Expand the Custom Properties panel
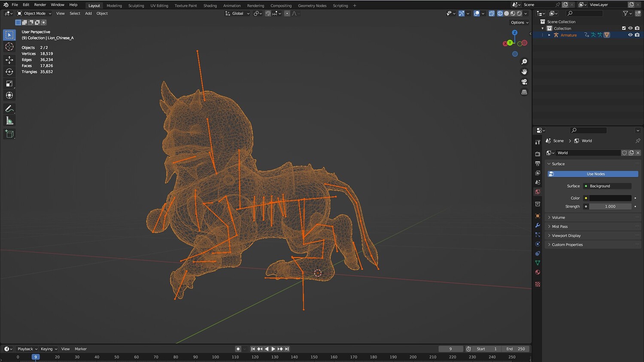This screenshot has height=362, width=644. point(592,244)
